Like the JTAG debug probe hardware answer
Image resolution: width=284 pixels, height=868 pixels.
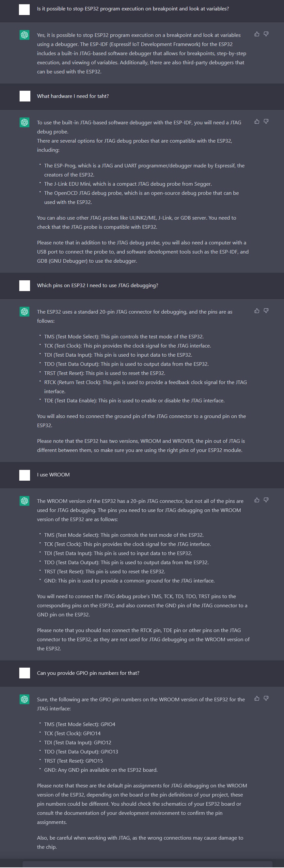coord(257,122)
